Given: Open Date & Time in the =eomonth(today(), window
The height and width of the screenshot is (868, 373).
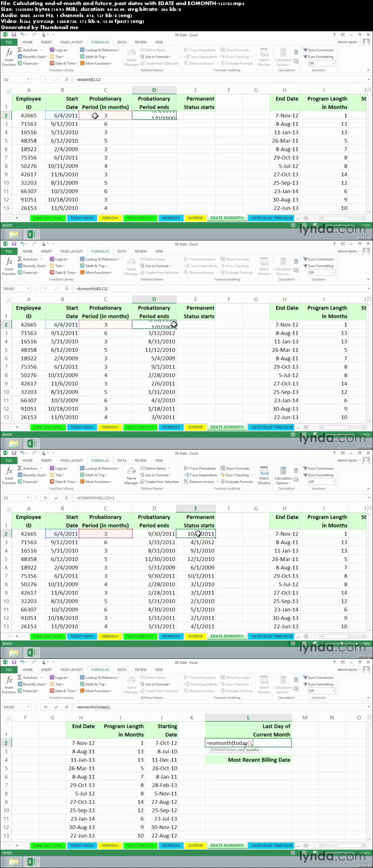Looking at the screenshot, I should point(63,691).
